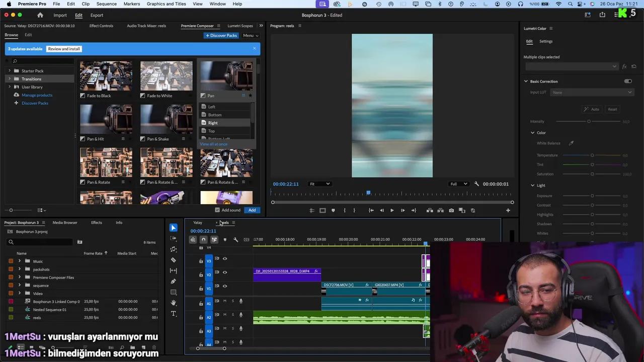Toggle the Basic Correction section switch

coord(628,81)
